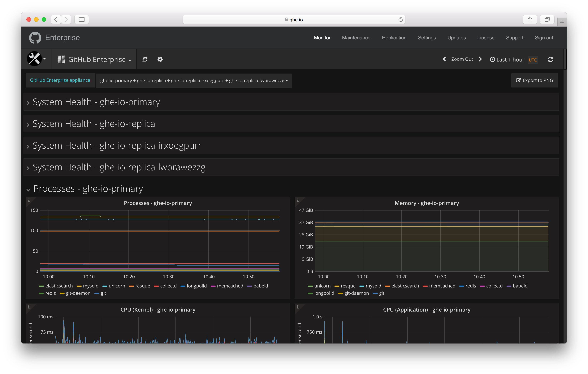Image resolution: width=588 pixels, height=374 pixels.
Task: Click the GitHub Enterprise appliance tab
Action: 60,80
